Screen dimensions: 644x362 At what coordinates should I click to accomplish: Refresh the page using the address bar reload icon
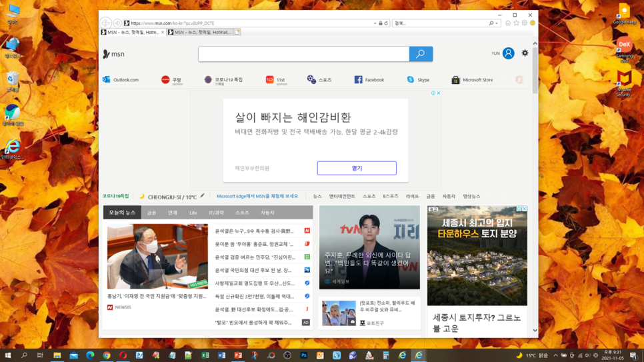pos(386,23)
